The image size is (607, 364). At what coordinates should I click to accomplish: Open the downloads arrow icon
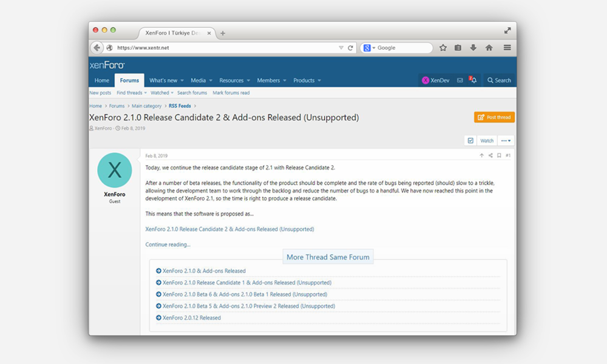point(473,47)
